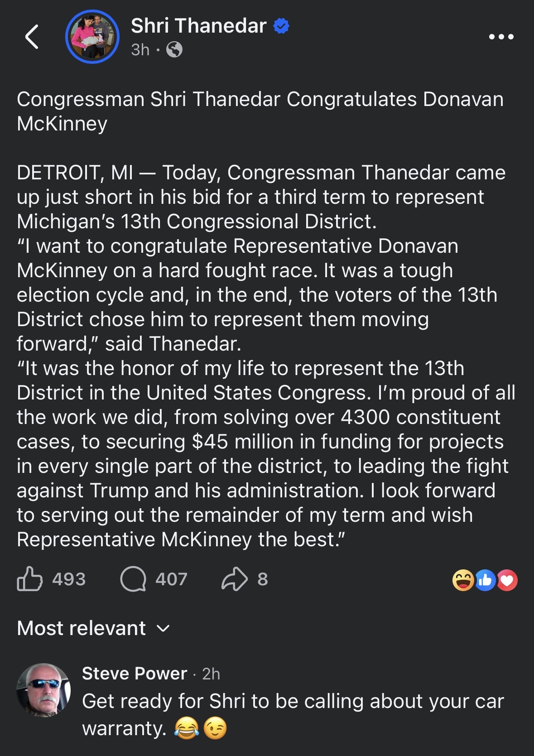The height and width of the screenshot is (756, 534).
Task: View the 493 likes count
Action: pos(69,579)
